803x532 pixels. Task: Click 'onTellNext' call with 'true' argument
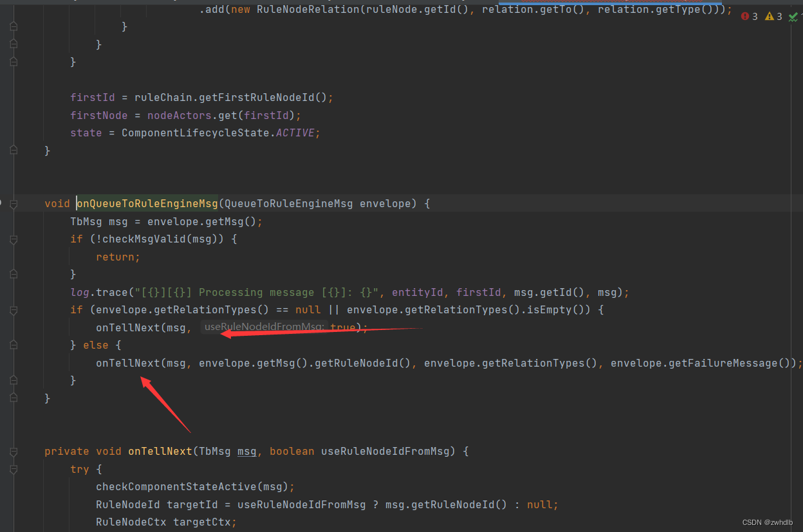coord(128,327)
